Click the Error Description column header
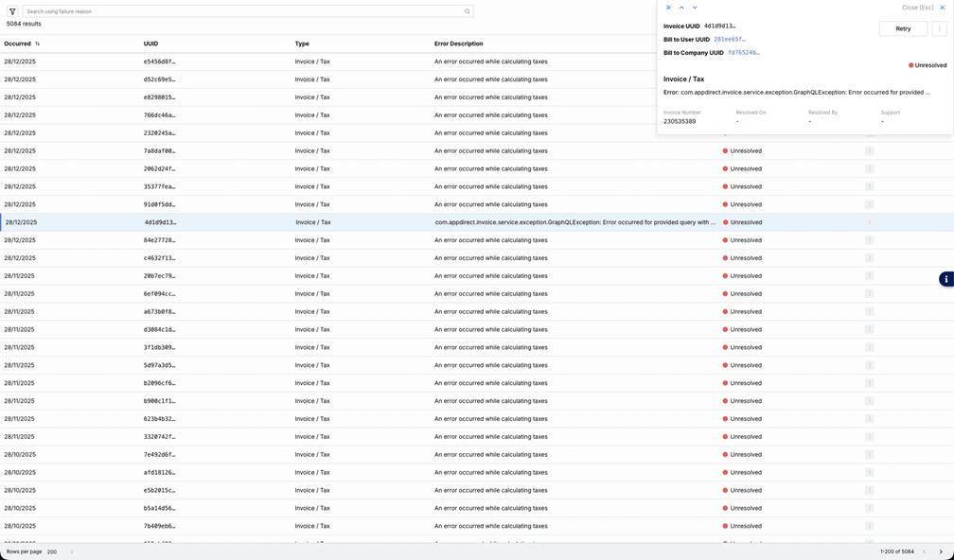This screenshot has width=954, height=560. coord(458,44)
